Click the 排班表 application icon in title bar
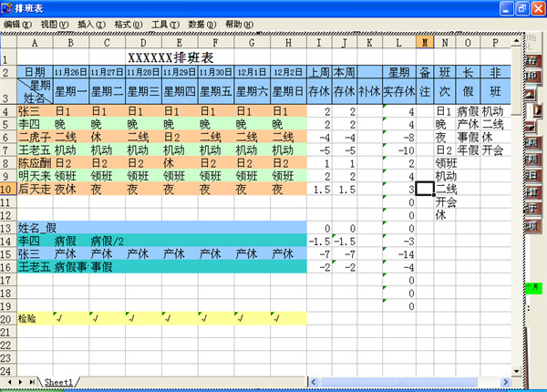 pyautogui.click(x=8, y=8)
